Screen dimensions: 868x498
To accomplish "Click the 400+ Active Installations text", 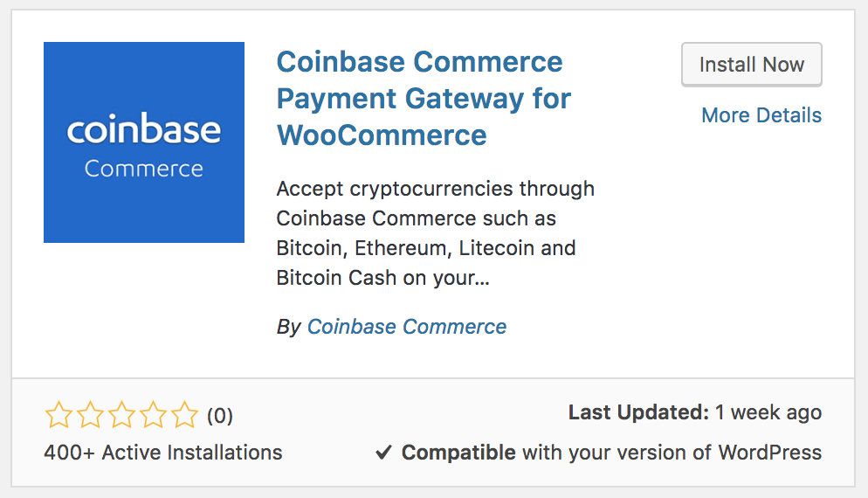I will point(163,453).
